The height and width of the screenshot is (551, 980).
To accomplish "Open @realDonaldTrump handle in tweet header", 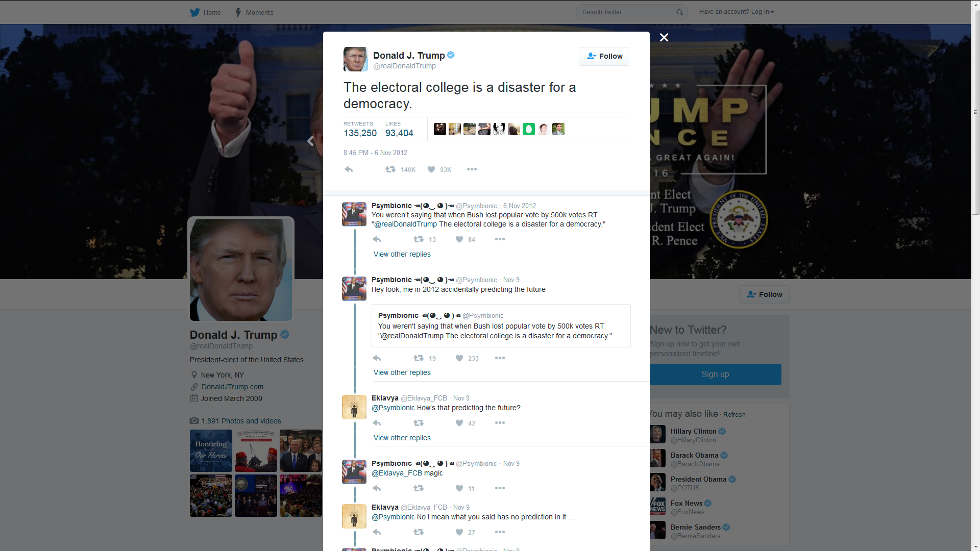I will [x=404, y=66].
